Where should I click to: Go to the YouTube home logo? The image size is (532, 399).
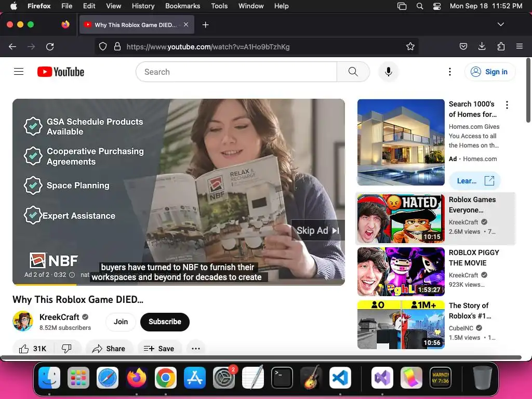pos(61,72)
